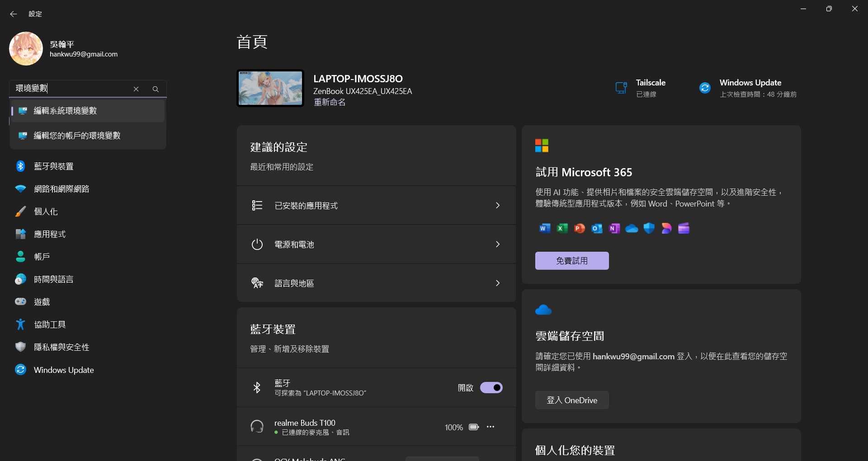The height and width of the screenshot is (461, 868).
Task: Click the Word icon in Microsoft 365 card
Action: [x=545, y=228]
